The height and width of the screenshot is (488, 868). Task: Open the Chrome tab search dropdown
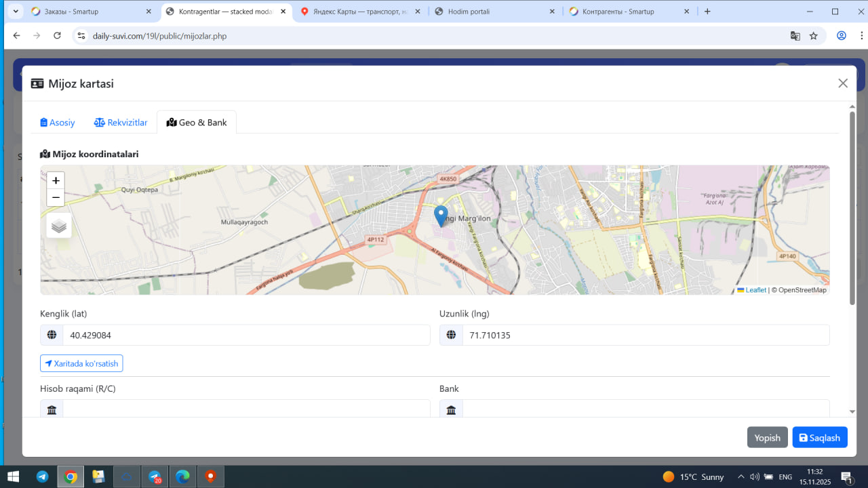pyautogui.click(x=15, y=12)
